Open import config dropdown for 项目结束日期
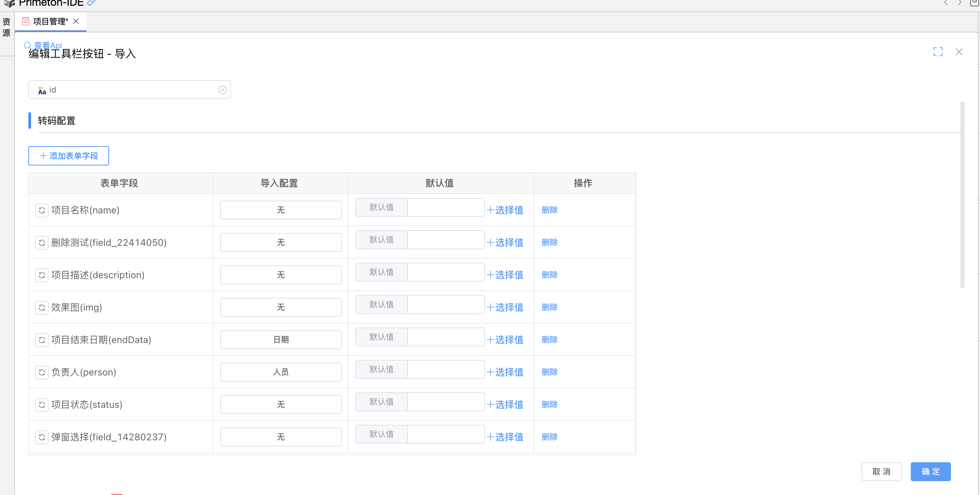The image size is (980, 495). tap(281, 339)
